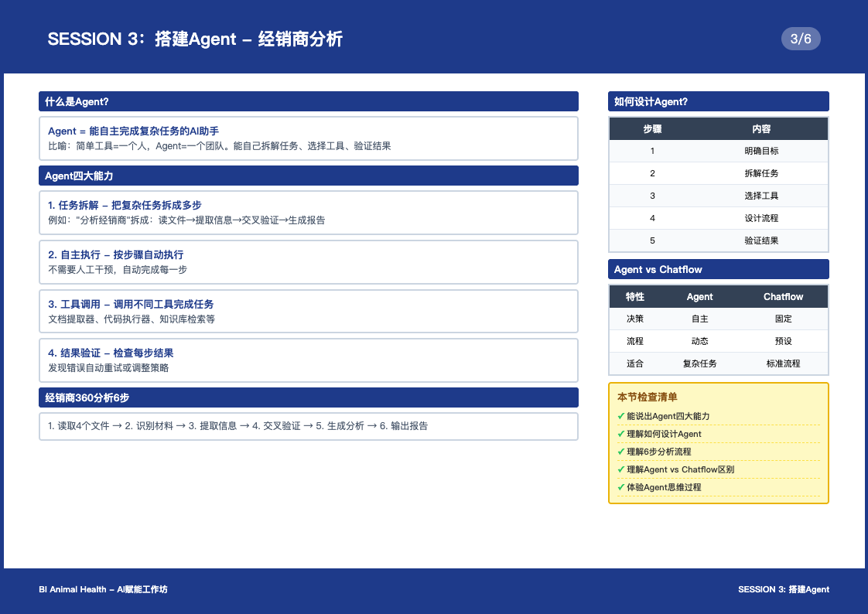
Task: Click the 3/6 page indicator badge
Action: pyautogui.click(x=801, y=38)
